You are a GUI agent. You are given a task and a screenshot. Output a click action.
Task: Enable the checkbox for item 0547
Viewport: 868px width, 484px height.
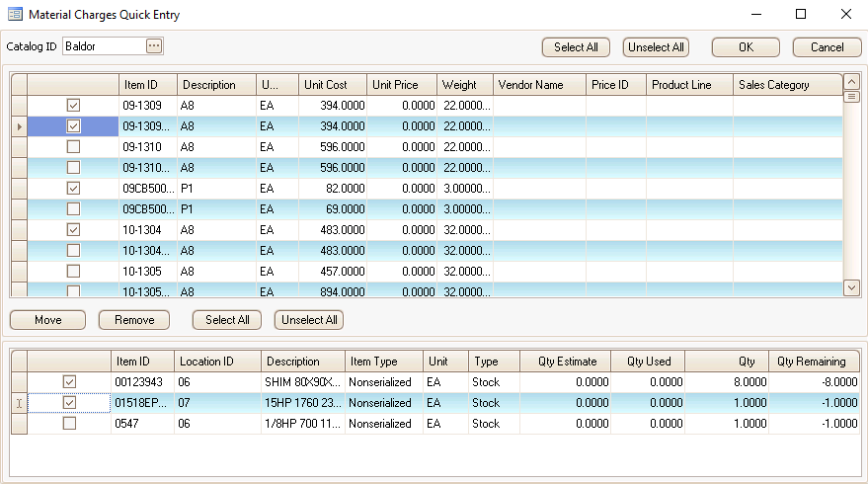point(69,424)
